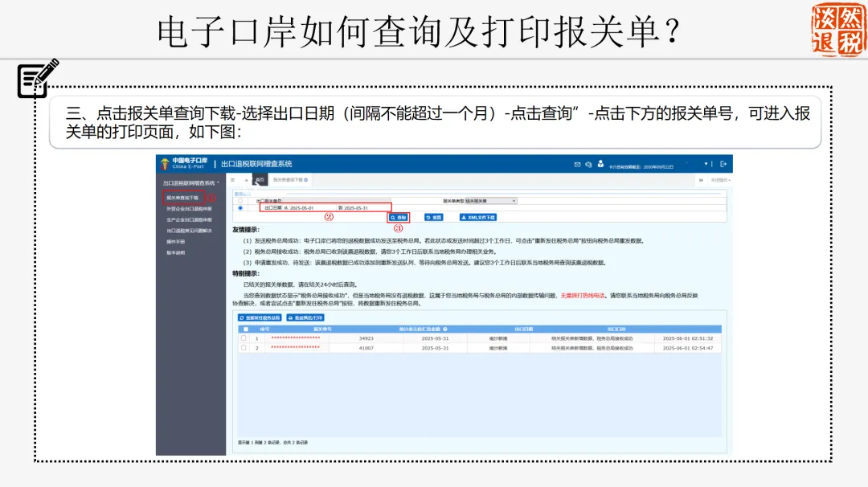The image size is (868, 487).
Task: Click timestamp 2025-06-01 02:54:47
Action: click(688, 348)
